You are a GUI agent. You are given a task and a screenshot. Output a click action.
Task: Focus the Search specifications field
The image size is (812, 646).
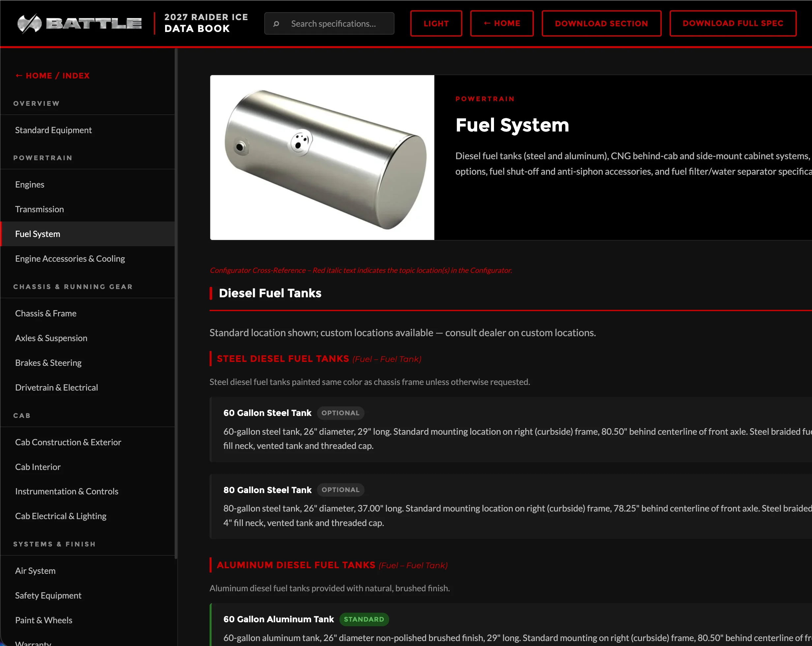coord(329,24)
